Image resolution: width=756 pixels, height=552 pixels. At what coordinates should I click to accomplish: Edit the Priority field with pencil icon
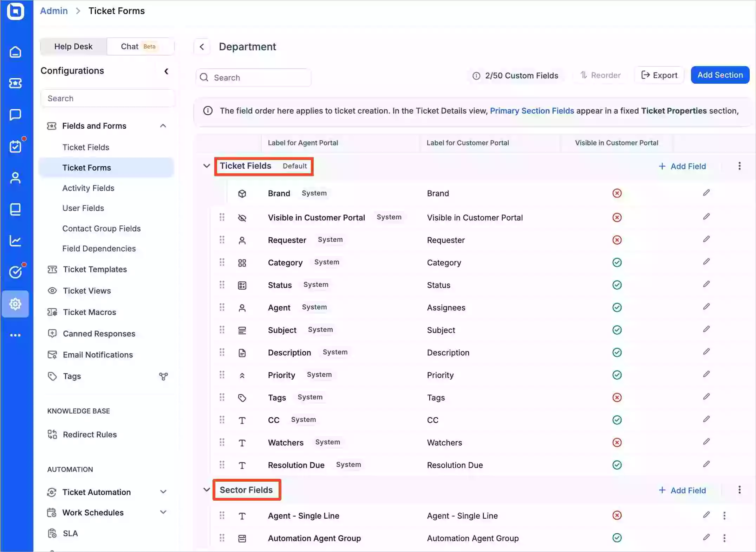[x=706, y=374]
